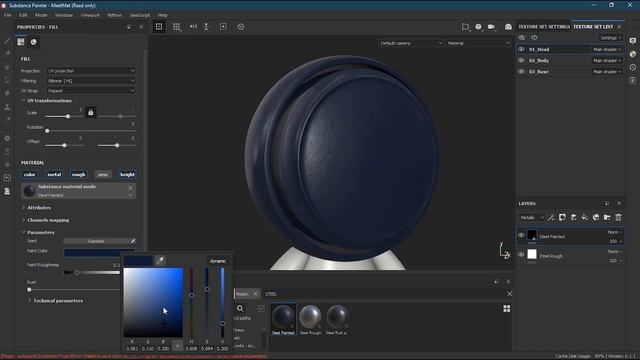Toggle the rough channel button
Screen dimensions: 640x360
click(78, 174)
